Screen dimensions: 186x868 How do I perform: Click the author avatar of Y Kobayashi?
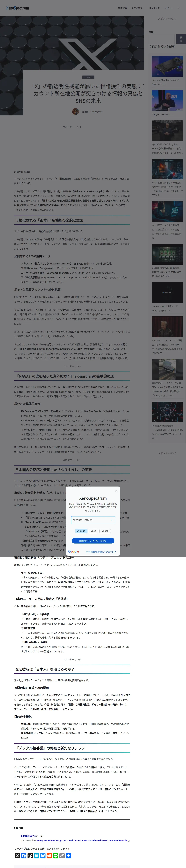76,111
